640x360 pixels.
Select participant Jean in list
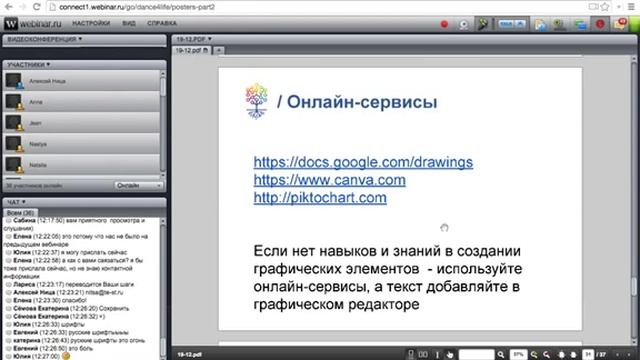82,123
